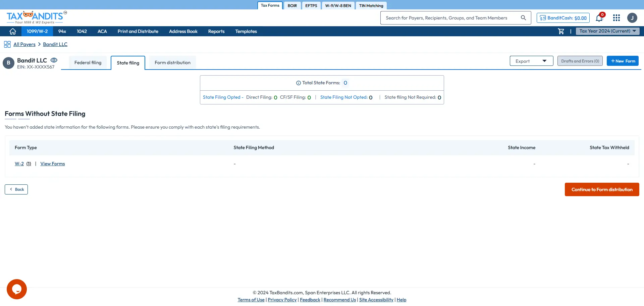Switch to Federal filing tab
Image resolution: width=644 pixels, height=306 pixels.
pyautogui.click(x=88, y=63)
